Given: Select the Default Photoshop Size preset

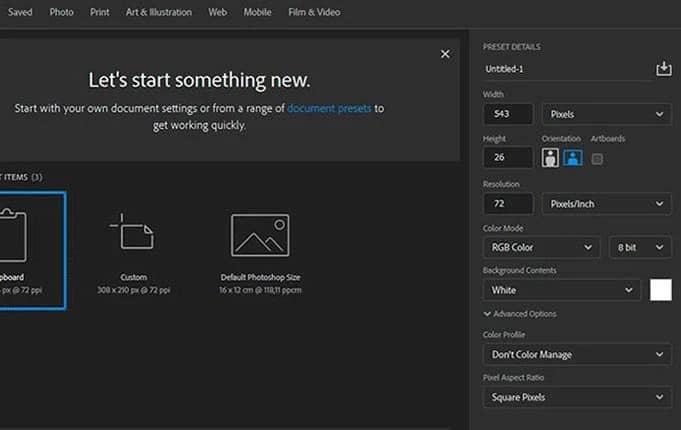Looking at the screenshot, I should coord(260,253).
